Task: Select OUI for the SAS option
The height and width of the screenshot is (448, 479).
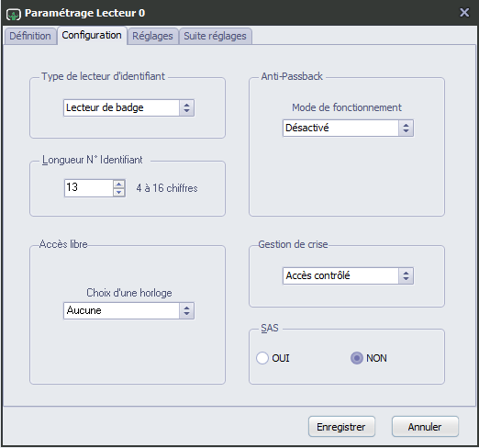Action: coord(262,358)
